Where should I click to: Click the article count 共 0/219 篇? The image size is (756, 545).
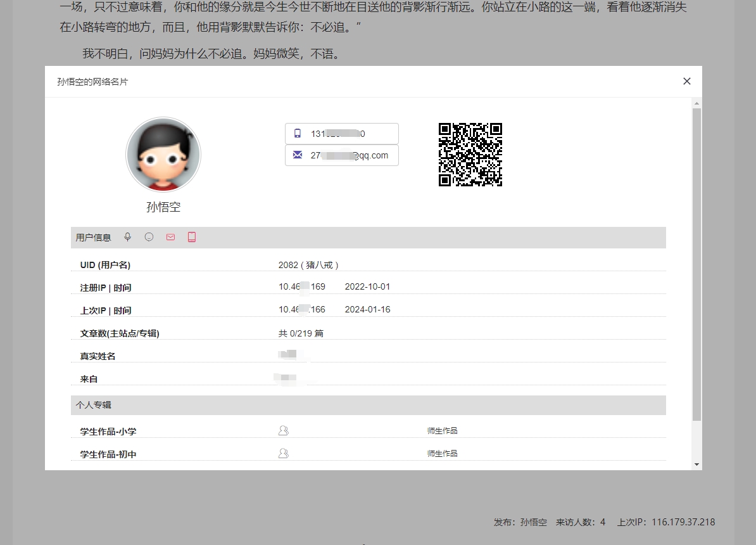[301, 333]
